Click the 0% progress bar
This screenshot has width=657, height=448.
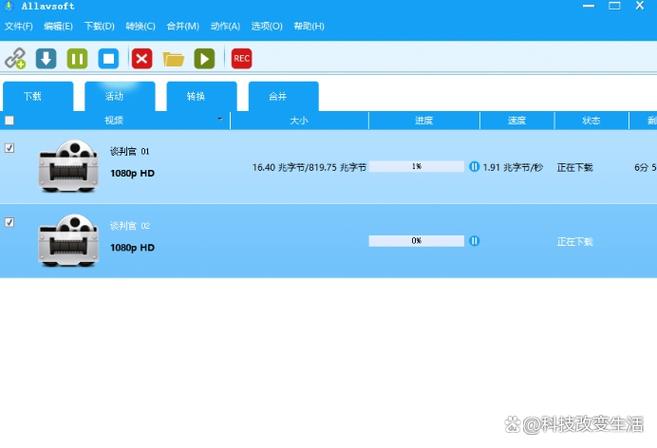coord(416,241)
